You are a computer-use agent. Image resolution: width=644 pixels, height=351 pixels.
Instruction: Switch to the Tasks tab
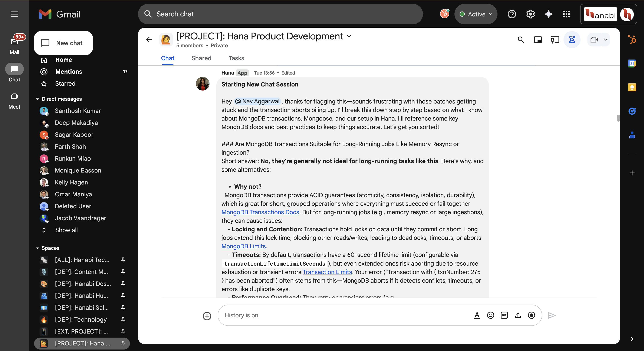(x=236, y=58)
